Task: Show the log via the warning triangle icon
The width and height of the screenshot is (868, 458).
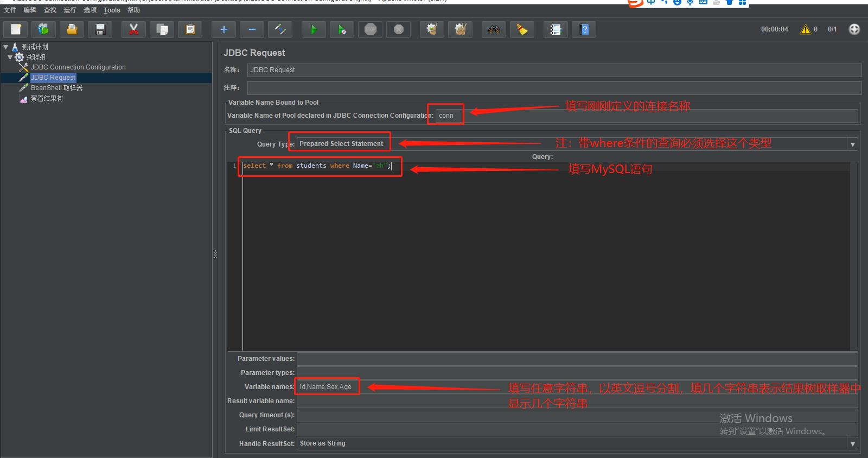Action: 806,29
